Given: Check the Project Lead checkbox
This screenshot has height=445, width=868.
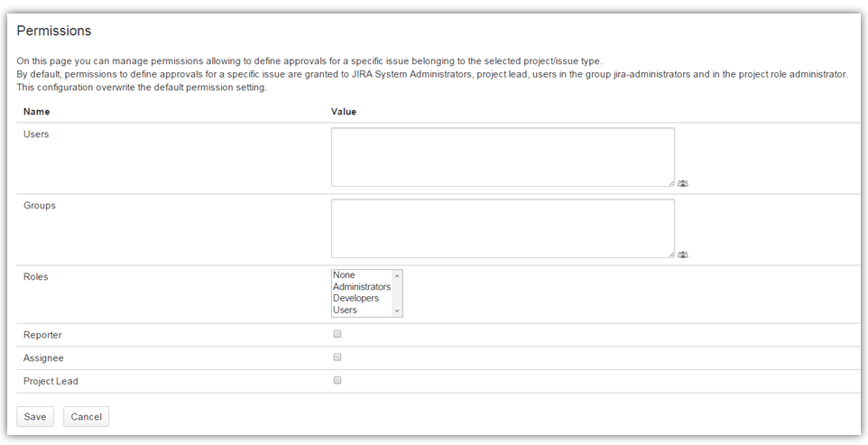Looking at the screenshot, I should coord(337,381).
